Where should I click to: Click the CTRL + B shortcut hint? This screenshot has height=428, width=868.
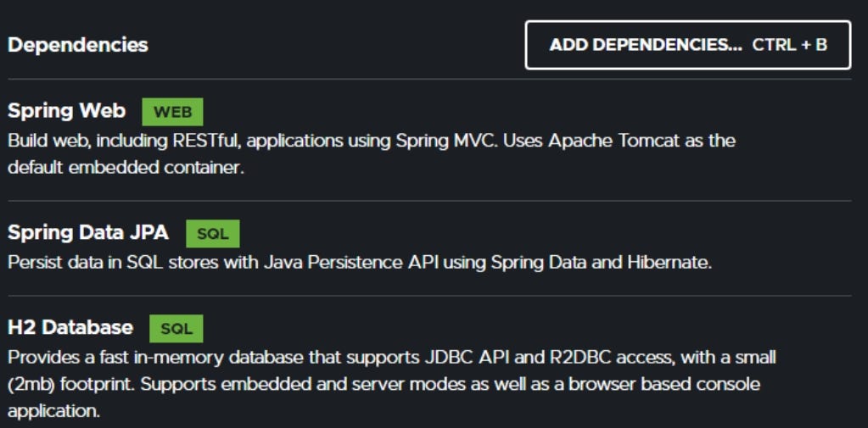789,45
